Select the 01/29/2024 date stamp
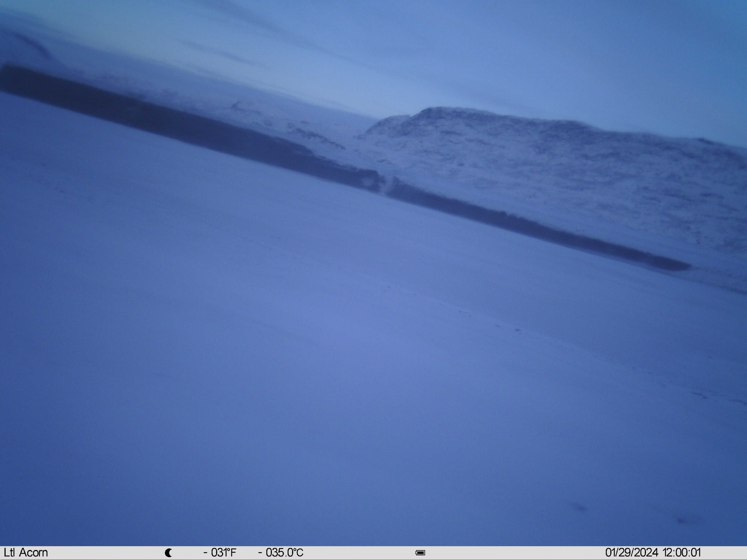 [x=632, y=553]
